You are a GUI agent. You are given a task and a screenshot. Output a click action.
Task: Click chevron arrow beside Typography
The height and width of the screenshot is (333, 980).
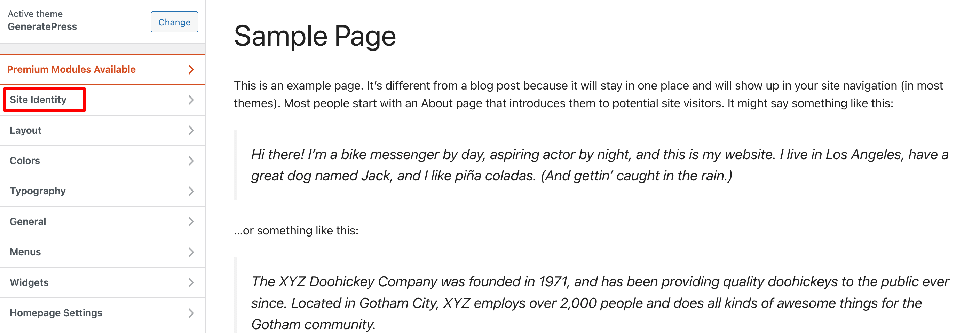click(191, 191)
